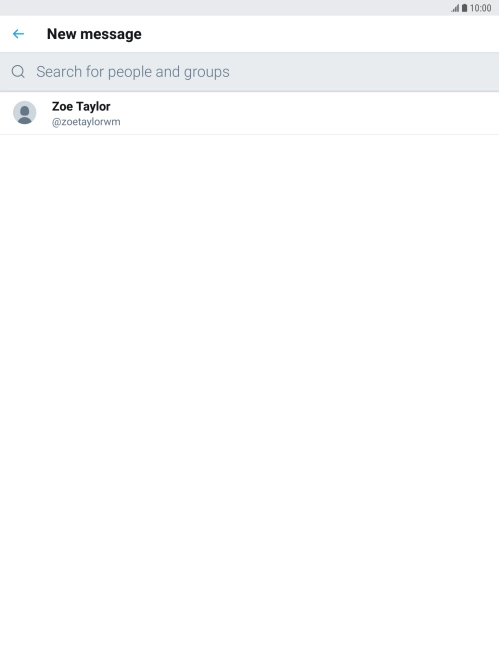
Task: Tap the battery indicator in status bar
Action: tap(465, 8)
